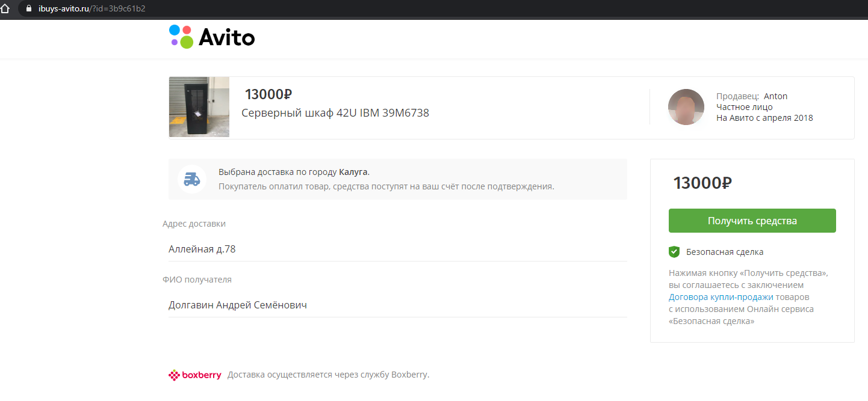Click the browser home icon
The height and width of the screenshot is (401, 868).
(x=5, y=8)
